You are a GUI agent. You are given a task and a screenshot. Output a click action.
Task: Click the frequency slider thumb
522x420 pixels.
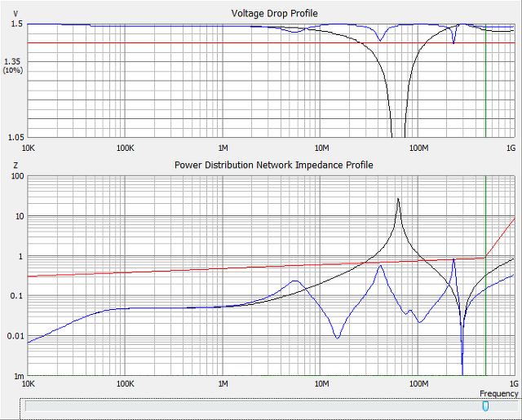click(x=485, y=406)
